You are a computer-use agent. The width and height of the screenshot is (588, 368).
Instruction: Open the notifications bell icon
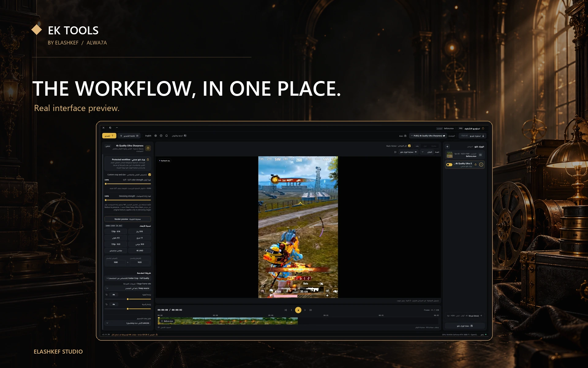point(167,136)
